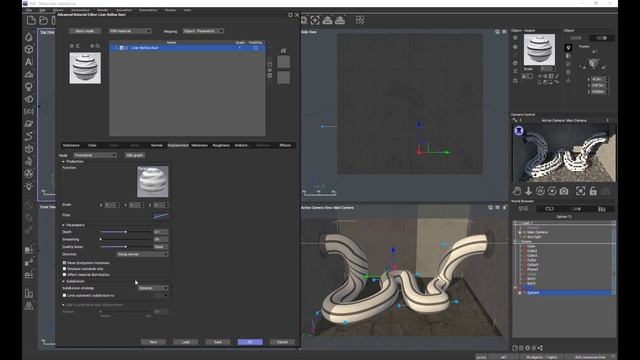The width and height of the screenshot is (640, 360).
Task: Click the hourglass render icon on camera preview
Action: 519,131
